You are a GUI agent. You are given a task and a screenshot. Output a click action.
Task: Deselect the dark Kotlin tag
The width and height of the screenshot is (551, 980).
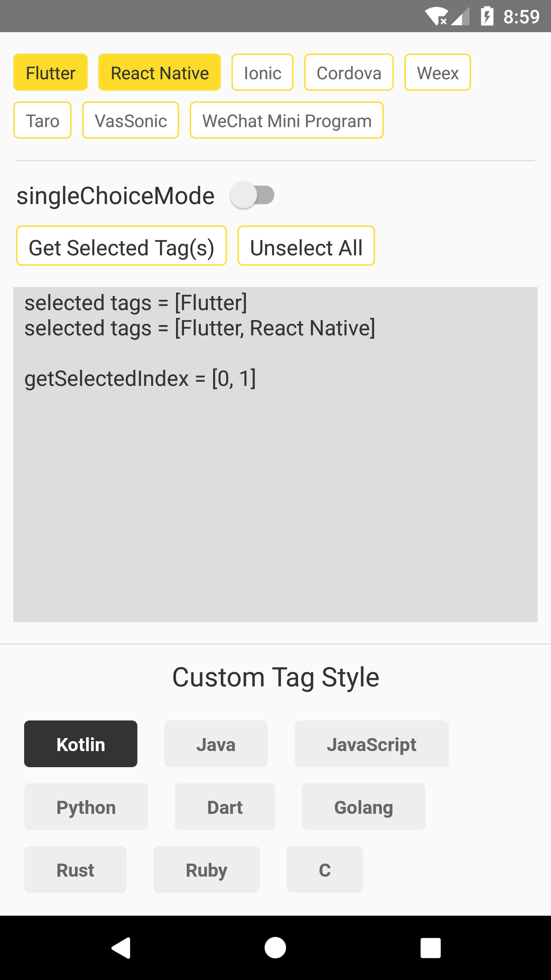(x=81, y=744)
